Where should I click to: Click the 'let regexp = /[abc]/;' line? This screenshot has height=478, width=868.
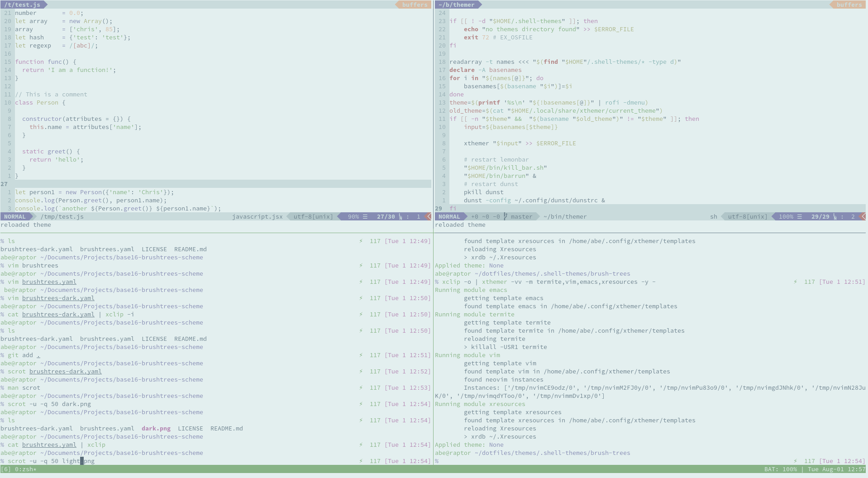coord(57,45)
